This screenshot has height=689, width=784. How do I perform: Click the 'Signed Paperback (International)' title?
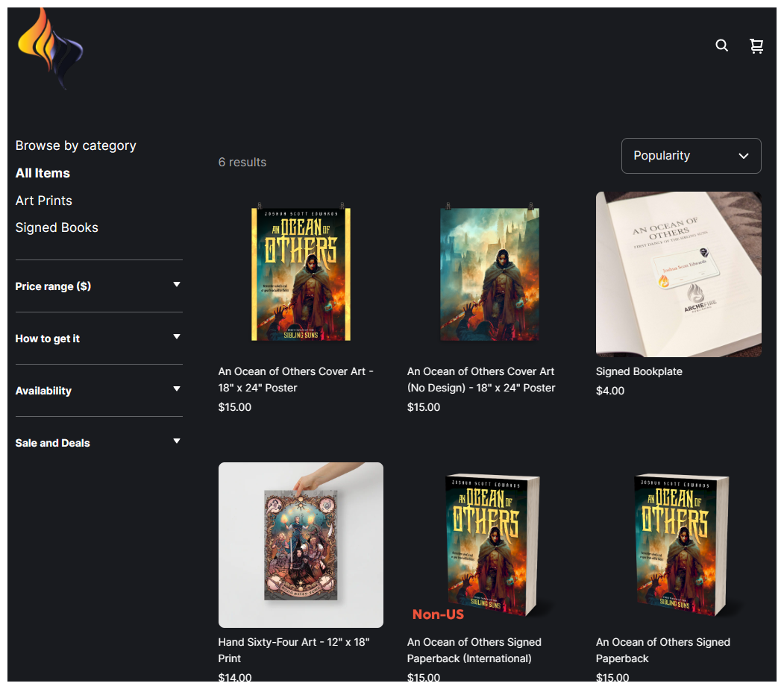474,650
